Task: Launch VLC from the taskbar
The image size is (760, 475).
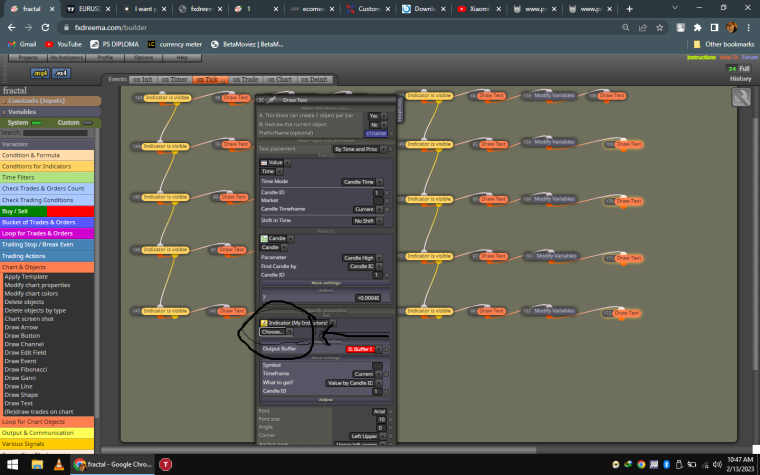Action: point(59,464)
